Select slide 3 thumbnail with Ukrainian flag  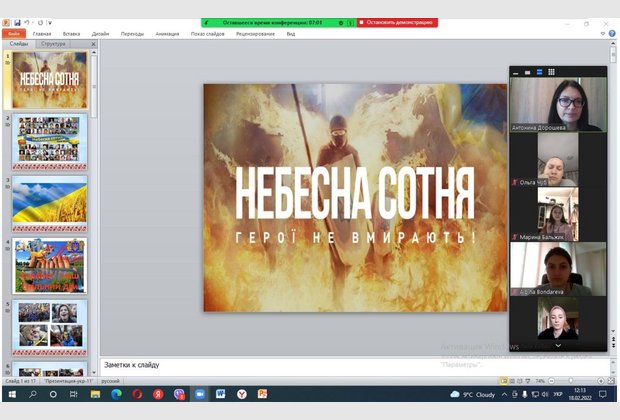pos(50,203)
